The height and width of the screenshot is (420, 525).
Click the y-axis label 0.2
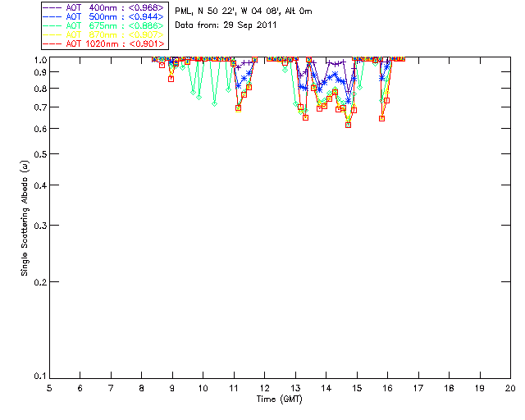click(40, 282)
